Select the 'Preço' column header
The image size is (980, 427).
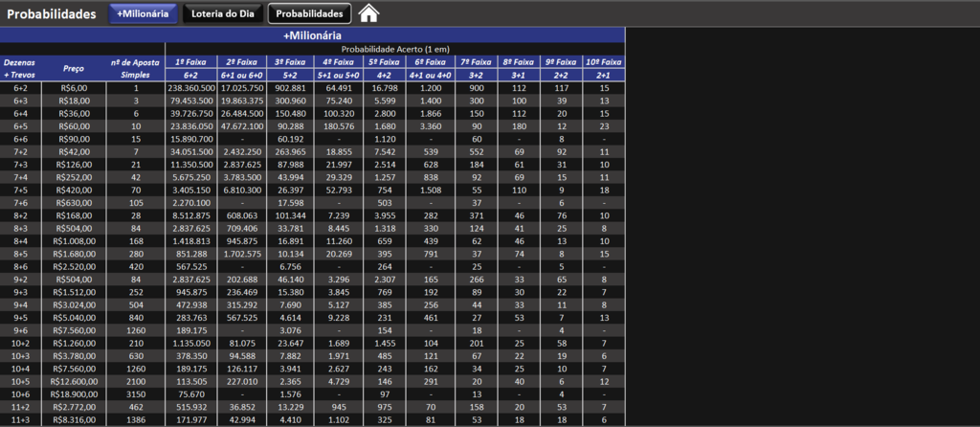tap(74, 68)
